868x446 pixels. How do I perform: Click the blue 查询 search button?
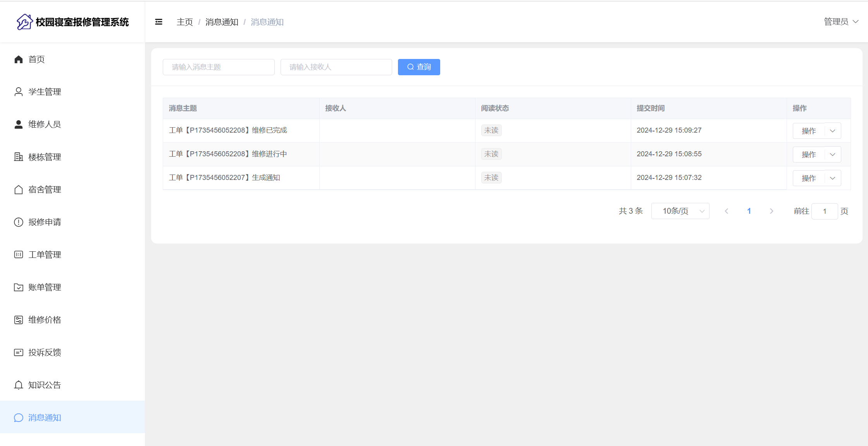[419, 67]
